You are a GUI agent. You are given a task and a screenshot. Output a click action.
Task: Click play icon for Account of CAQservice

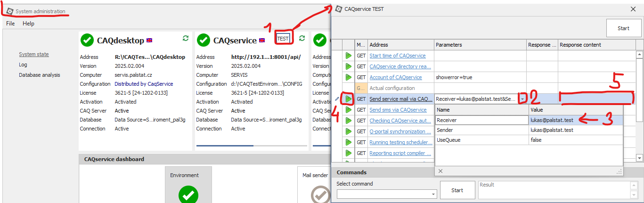tap(348, 77)
